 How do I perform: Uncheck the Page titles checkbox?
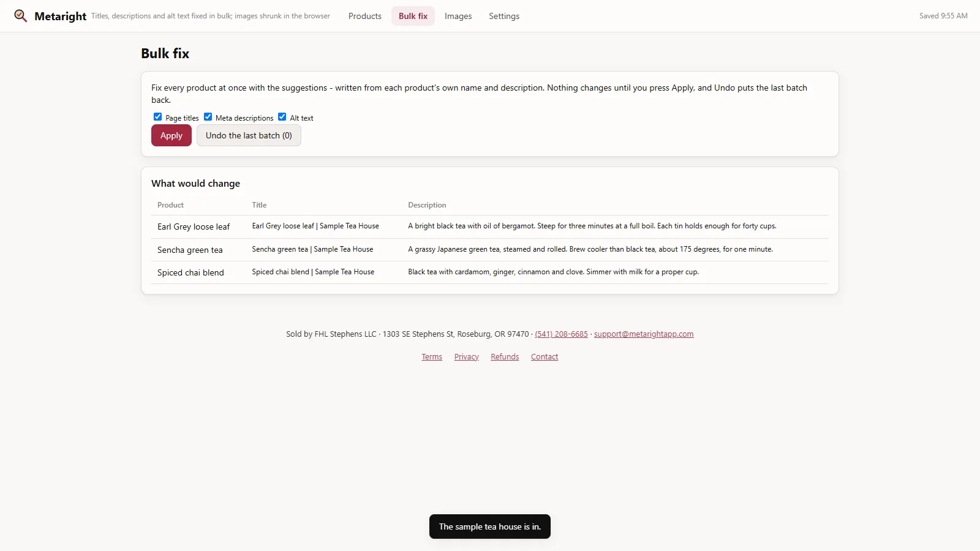point(157,117)
